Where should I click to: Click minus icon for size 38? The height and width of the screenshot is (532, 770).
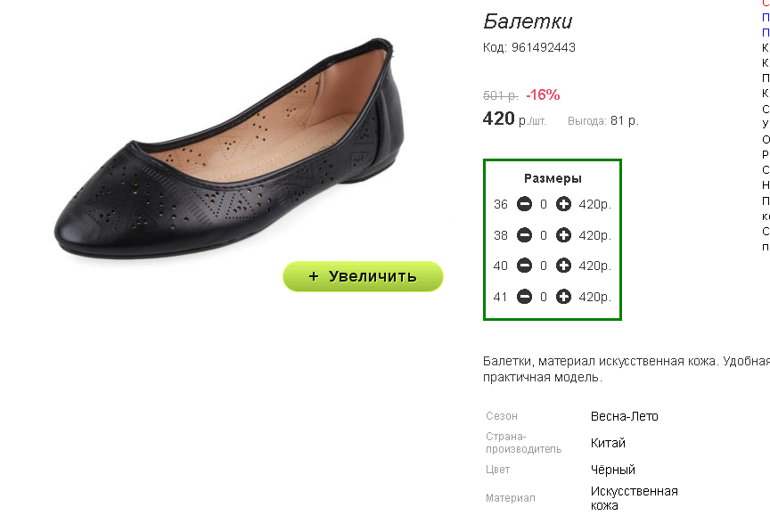point(524,235)
